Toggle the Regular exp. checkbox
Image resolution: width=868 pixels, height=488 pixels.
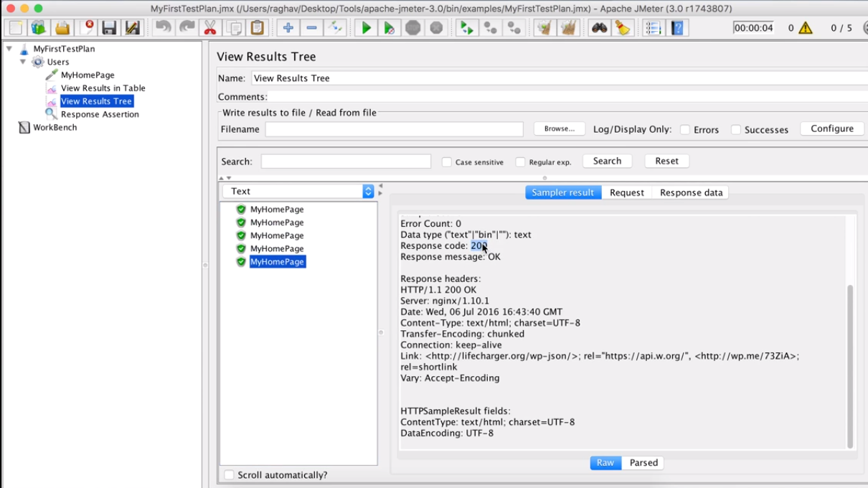(521, 162)
